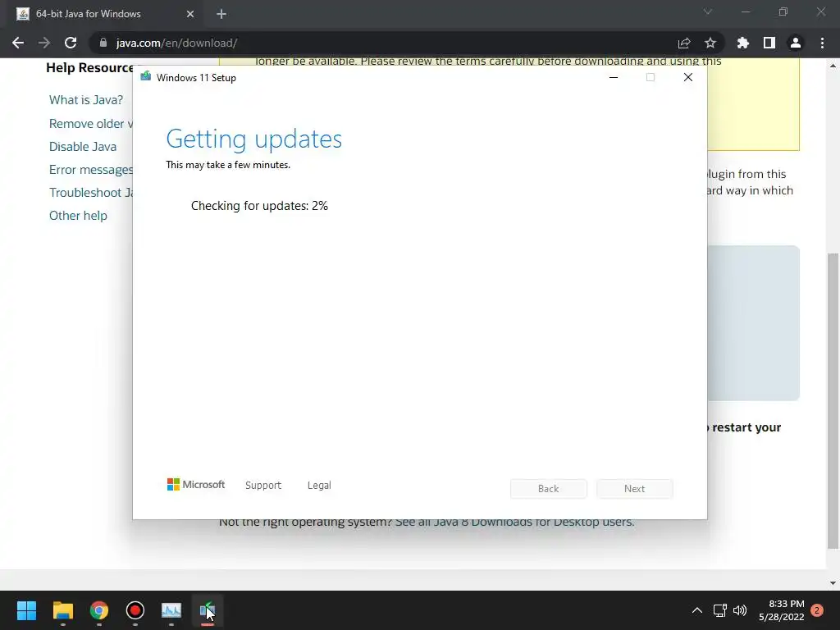Open Chrome extensions puzzle icon
The image size is (840, 630).
pyautogui.click(x=743, y=43)
